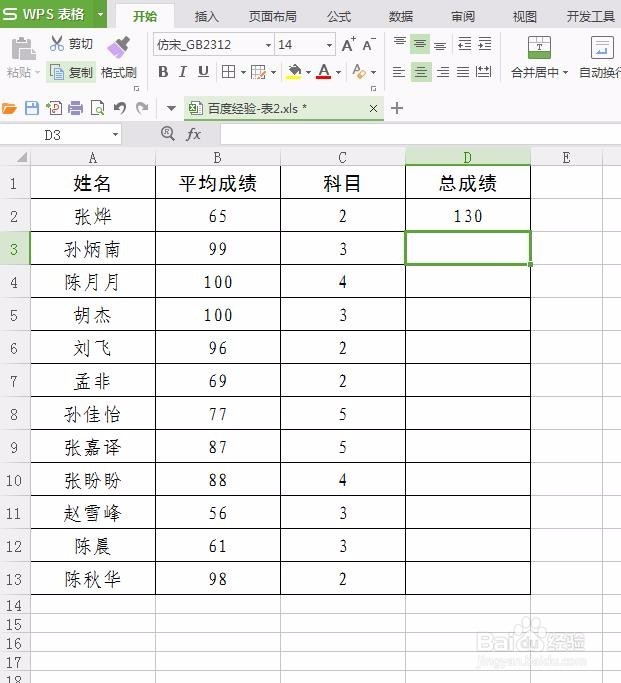Add a new document tab with plus
The height and width of the screenshot is (683, 621).
[397, 108]
